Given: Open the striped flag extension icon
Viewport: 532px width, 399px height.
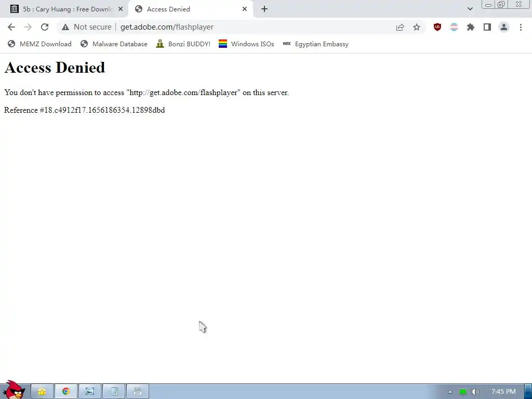Looking at the screenshot, I should point(454,27).
